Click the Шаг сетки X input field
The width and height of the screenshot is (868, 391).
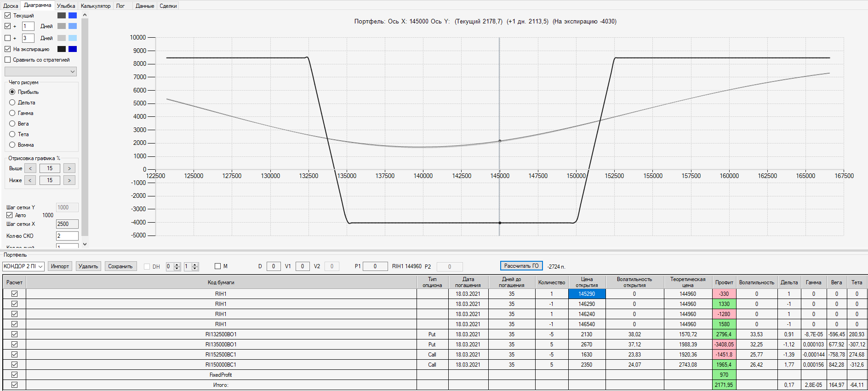tap(67, 224)
